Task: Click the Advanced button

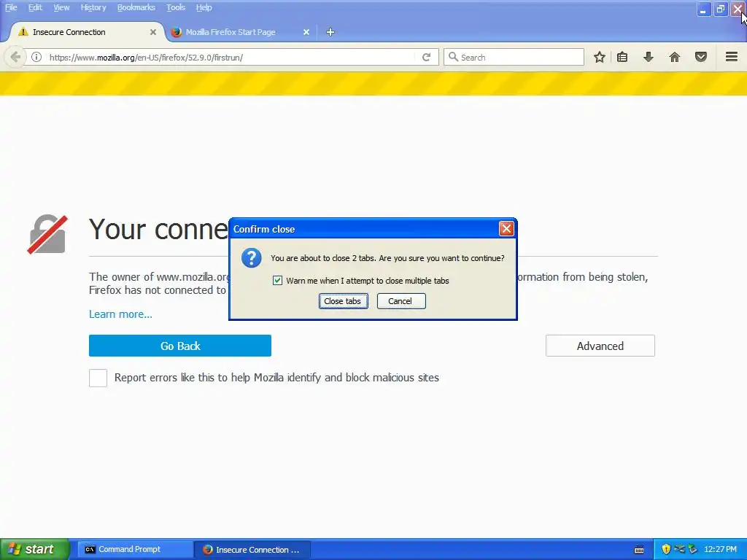Action: coord(600,346)
